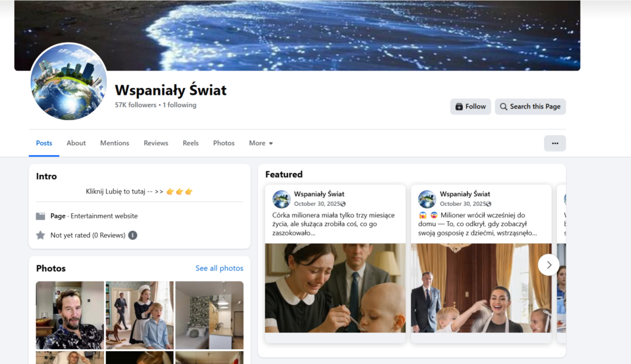Click the info icon beside Reviews rating
Image resolution: width=631 pixels, height=364 pixels.
pyautogui.click(x=133, y=235)
